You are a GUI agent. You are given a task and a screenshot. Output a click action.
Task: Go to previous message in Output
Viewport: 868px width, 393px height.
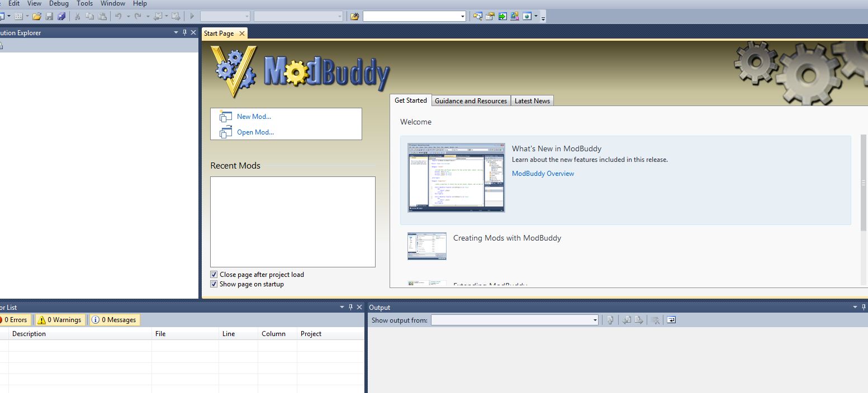(x=627, y=320)
